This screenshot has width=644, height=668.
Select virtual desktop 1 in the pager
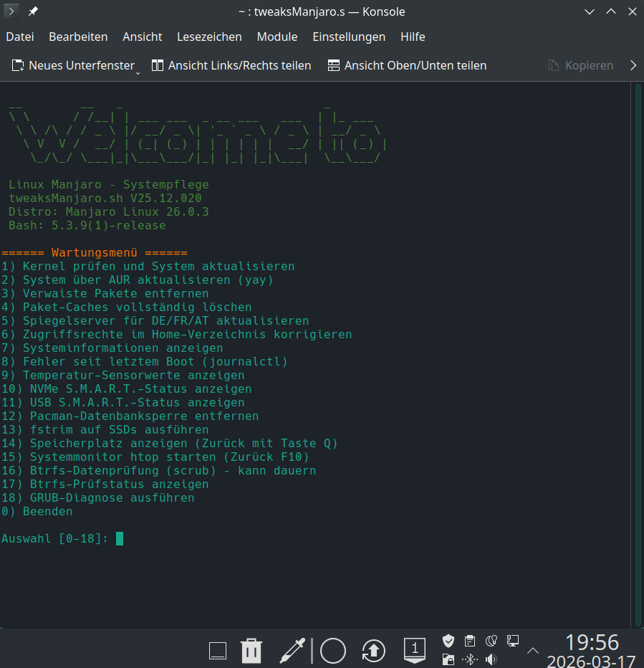[x=414, y=650]
